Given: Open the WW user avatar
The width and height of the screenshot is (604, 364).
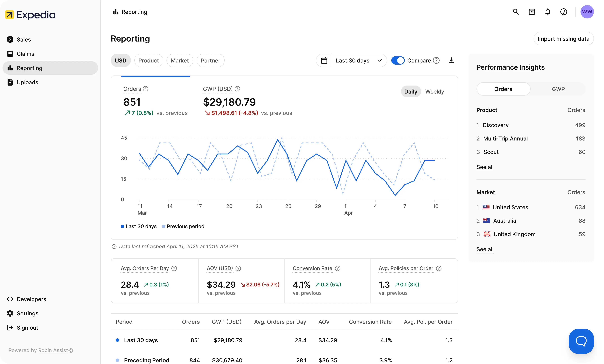Looking at the screenshot, I should [587, 12].
